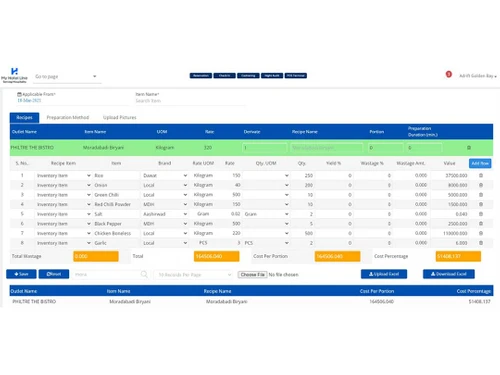Open the POS Terminal module
Screen dimensions: 500x375
296,76
